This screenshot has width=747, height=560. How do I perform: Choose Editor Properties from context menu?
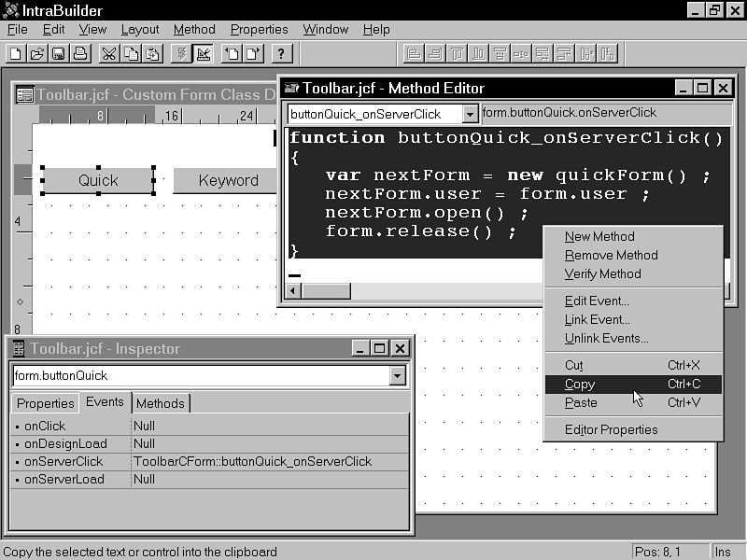click(633, 429)
